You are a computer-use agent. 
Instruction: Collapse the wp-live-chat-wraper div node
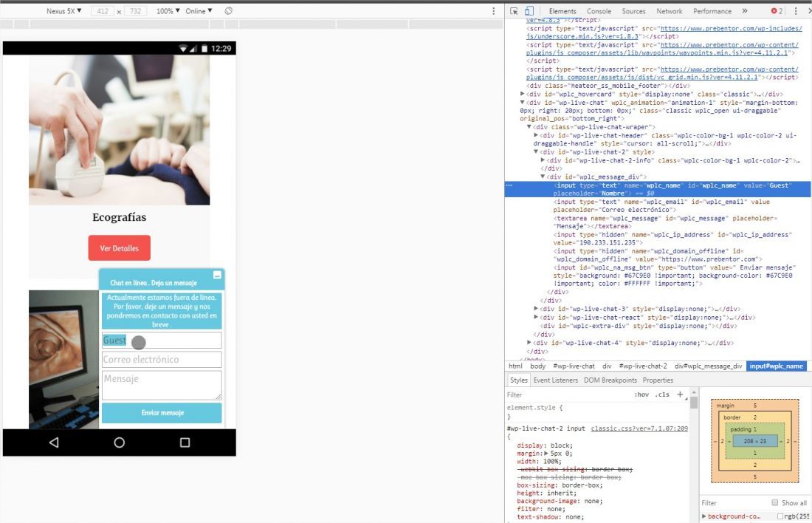pos(529,127)
